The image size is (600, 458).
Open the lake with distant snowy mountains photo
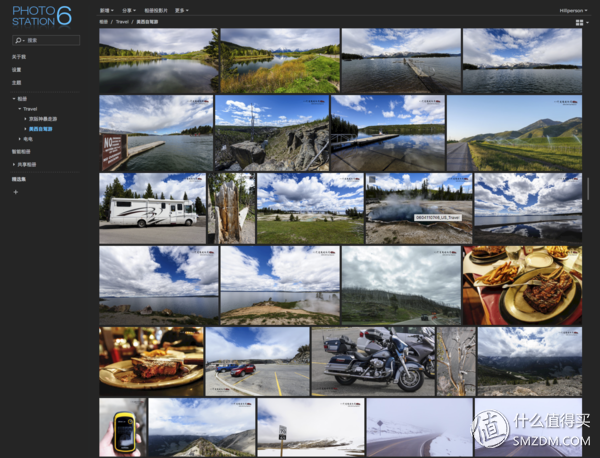[522, 60]
